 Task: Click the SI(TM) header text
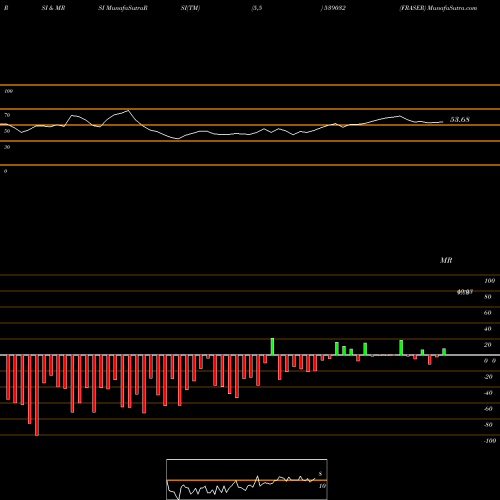click(x=190, y=8)
